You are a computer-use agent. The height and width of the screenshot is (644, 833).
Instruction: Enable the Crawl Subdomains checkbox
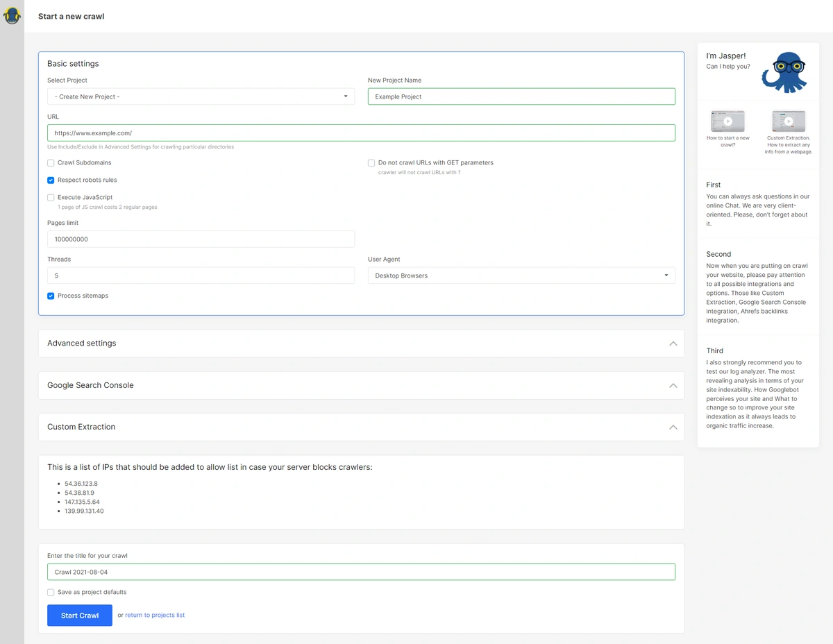pyautogui.click(x=51, y=162)
